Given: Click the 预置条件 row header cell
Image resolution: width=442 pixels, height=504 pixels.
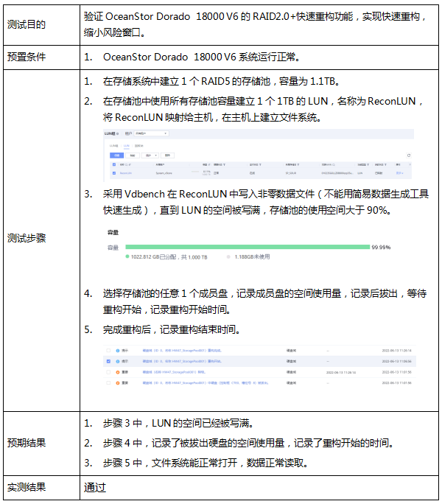Looking at the screenshot, I should point(41,57).
